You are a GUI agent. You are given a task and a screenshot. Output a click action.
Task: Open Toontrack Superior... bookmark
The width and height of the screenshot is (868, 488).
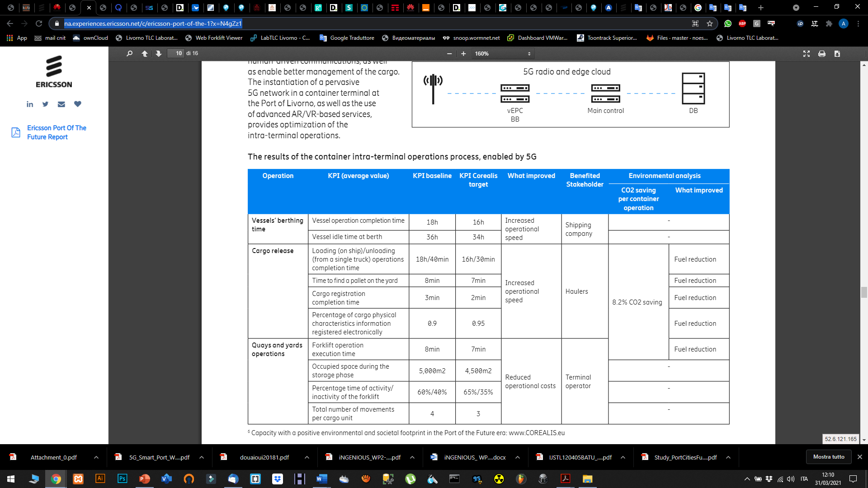click(x=607, y=38)
